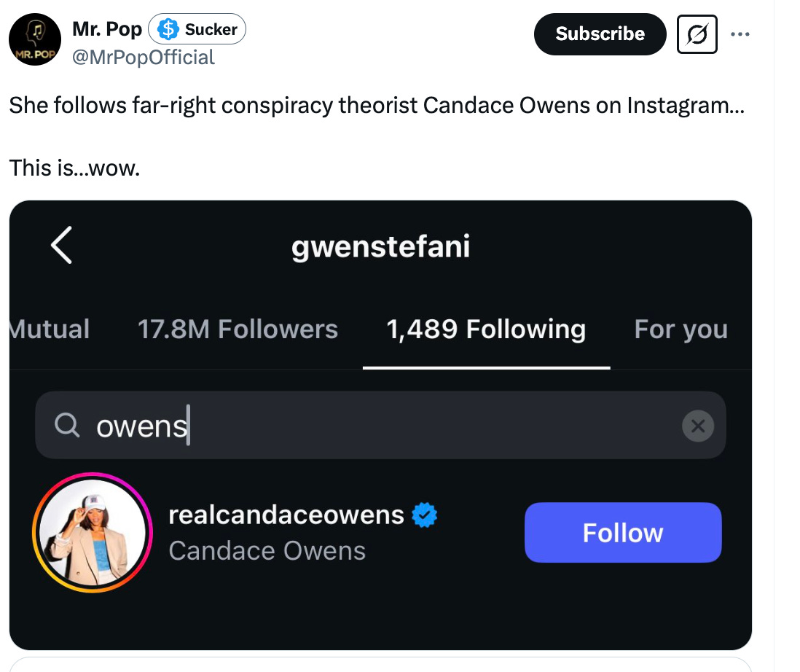Screen dimensions: 800x672
Task: Click the search magnifier icon
Action: pos(67,426)
